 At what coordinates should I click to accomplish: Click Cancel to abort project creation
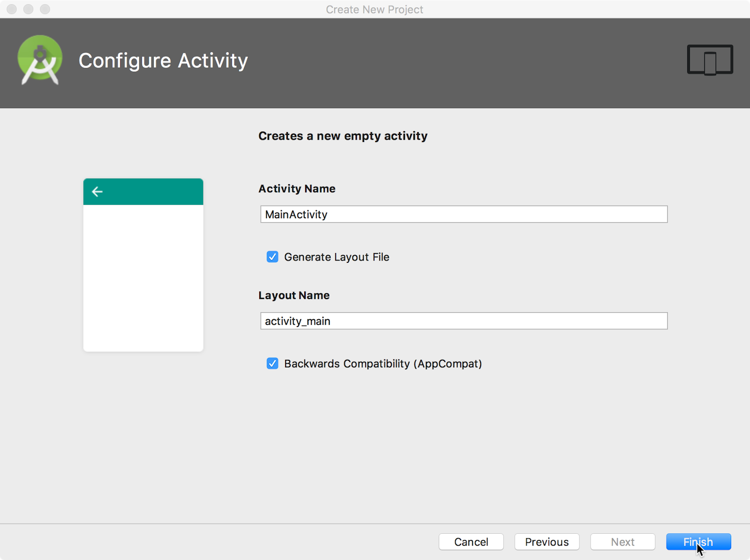tap(471, 542)
